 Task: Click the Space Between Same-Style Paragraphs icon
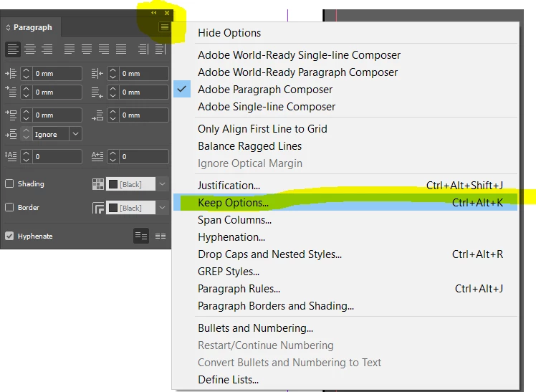click(x=11, y=134)
